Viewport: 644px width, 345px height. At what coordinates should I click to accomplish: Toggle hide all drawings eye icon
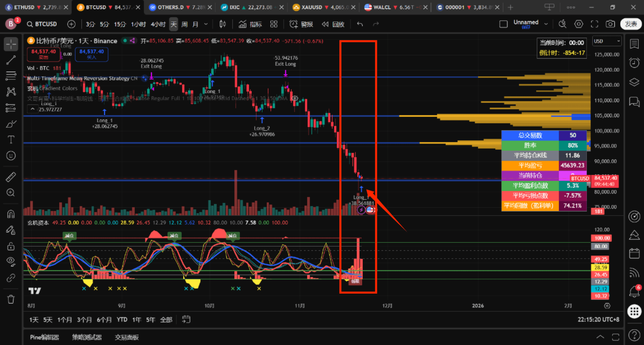point(11,261)
